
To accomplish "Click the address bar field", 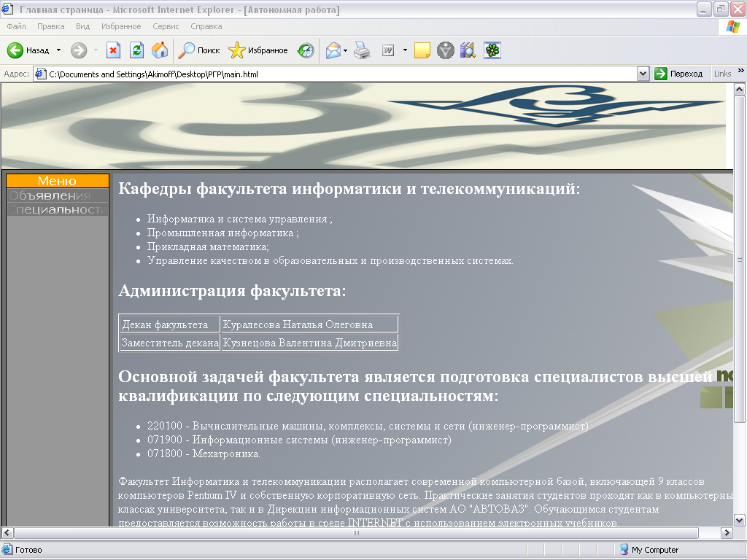I will click(341, 74).
